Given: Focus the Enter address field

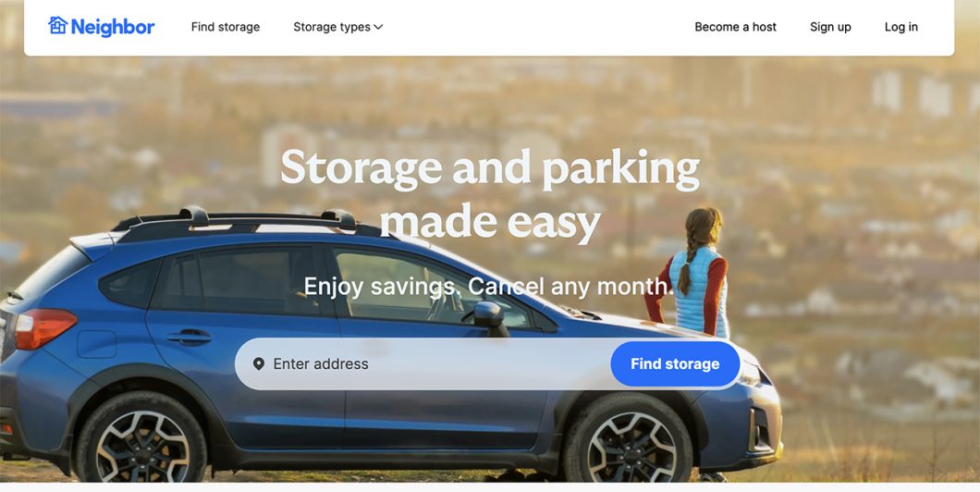Looking at the screenshot, I should tap(423, 363).
